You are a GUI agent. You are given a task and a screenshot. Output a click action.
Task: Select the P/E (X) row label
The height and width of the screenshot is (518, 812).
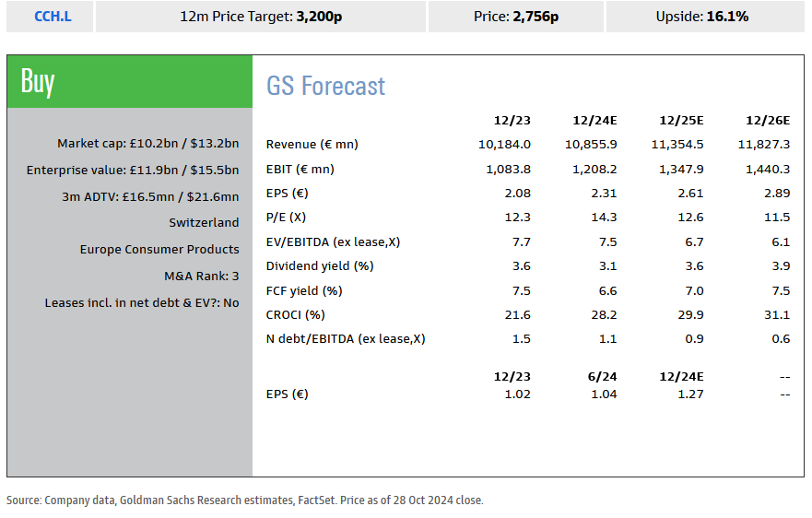coord(287,218)
